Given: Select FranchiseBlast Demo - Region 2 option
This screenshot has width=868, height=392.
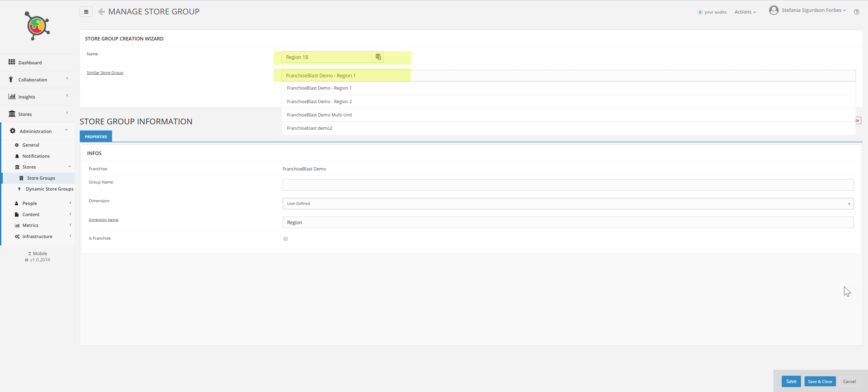Looking at the screenshot, I should point(319,102).
